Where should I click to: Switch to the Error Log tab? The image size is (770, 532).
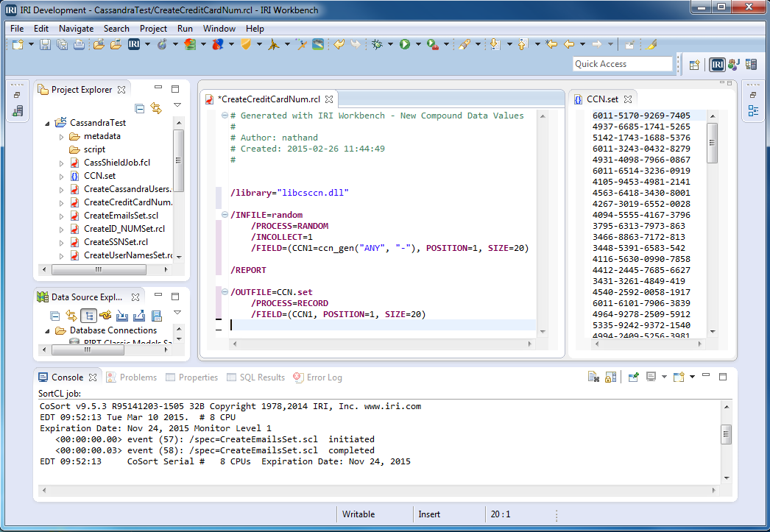pyautogui.click(x=318, y=377)
